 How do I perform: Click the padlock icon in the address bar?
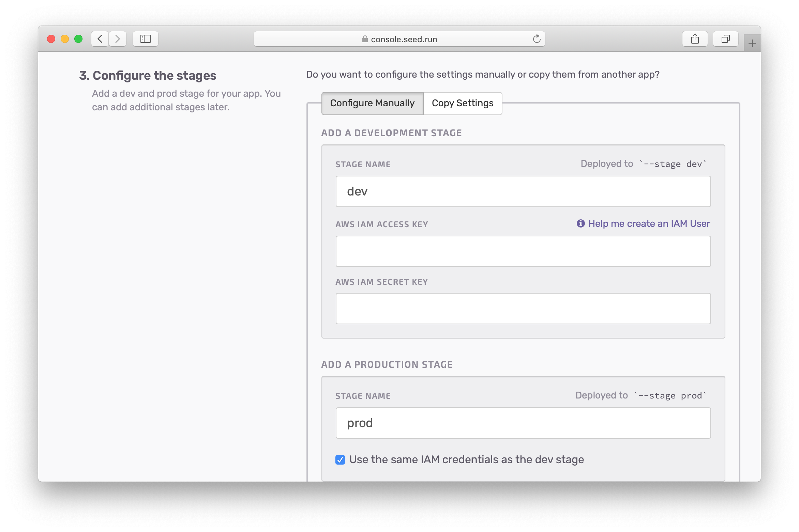pyautogui.click(x=365, y=39)
